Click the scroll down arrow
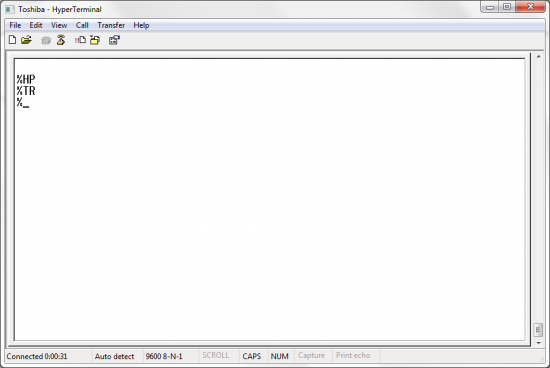 (538, 343)
